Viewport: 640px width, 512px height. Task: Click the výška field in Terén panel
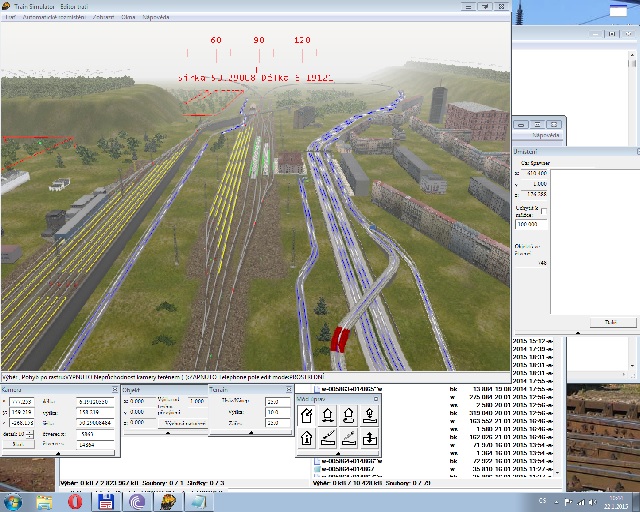click(278, 412)
